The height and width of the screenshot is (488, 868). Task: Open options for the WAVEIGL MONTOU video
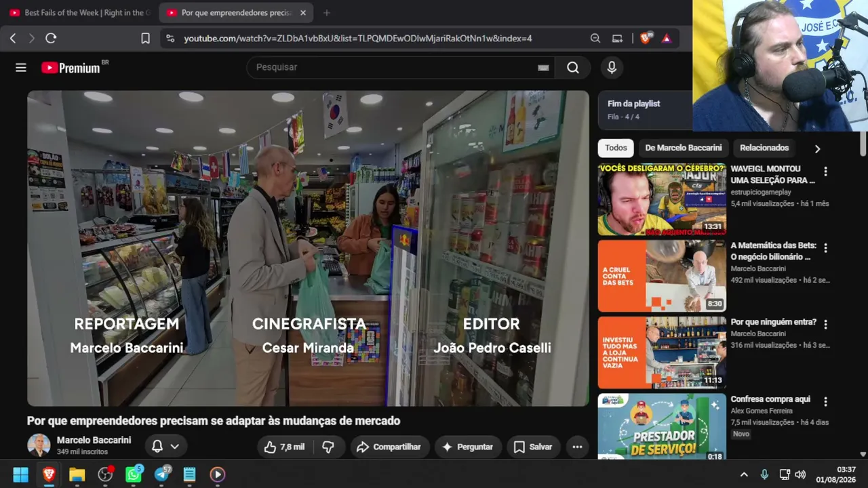click(825, 171)
